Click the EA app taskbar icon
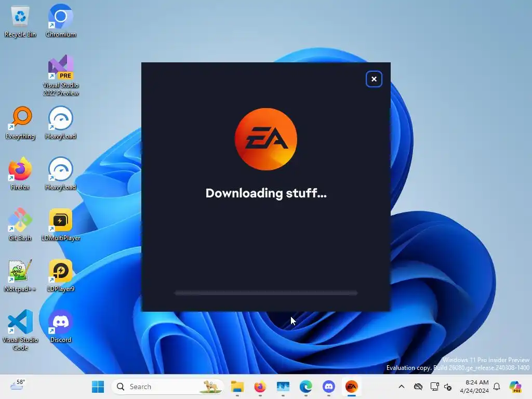The height and width of the screenshot is (399, 532). [352, 387]
